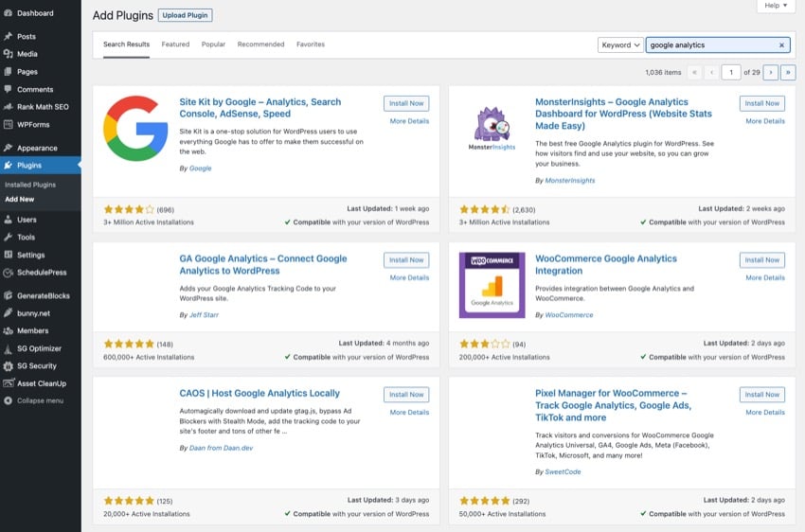This screenshot has width=805, height=532.
Task: Click the Collapse menu arrow icon
Action: click(9, 400)
